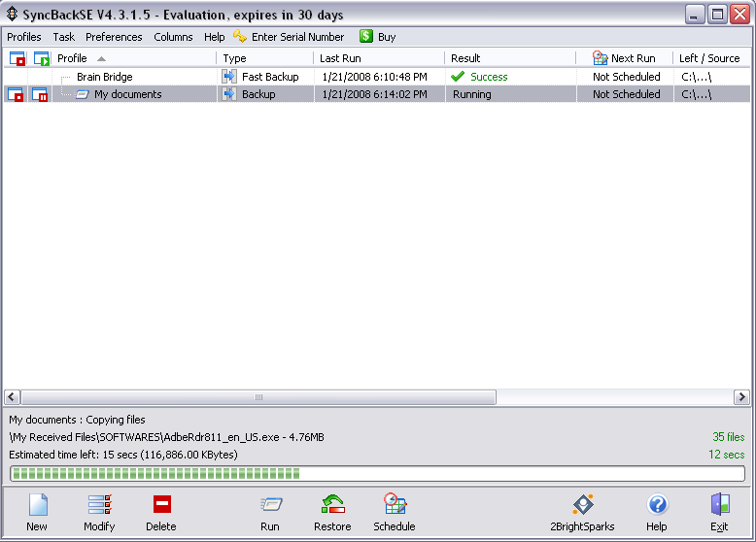Viewport: 756px width, 542px height.
Task: Click Enter Serial Number
Action: [x=298, y=37]
